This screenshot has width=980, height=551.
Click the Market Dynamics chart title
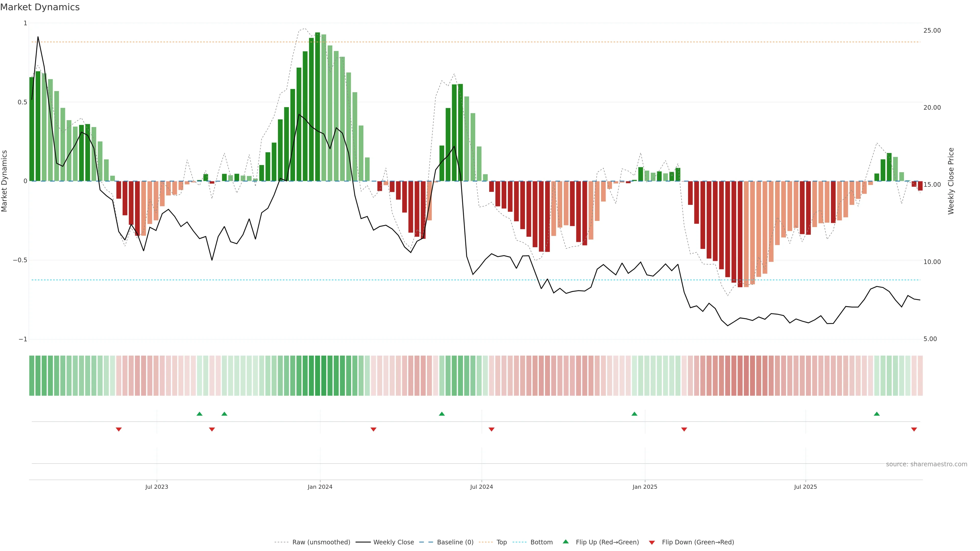point(40,7)
